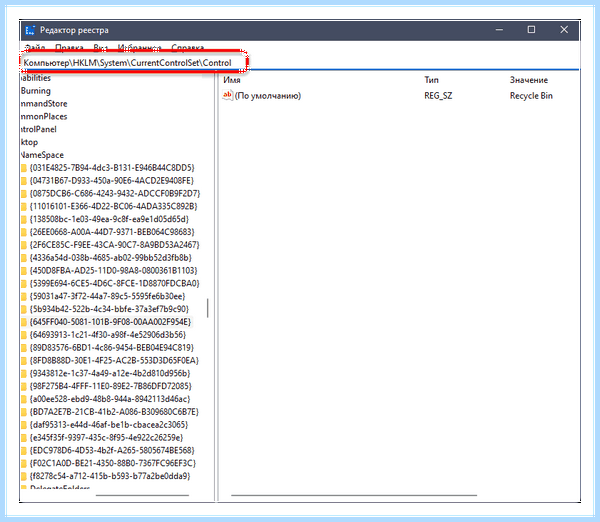Select key {59031a47-3f72-44a7-89c5-5595fe6b30ee}
The image size is (600, 522).
pyautogui.click(x=108, y=296)
